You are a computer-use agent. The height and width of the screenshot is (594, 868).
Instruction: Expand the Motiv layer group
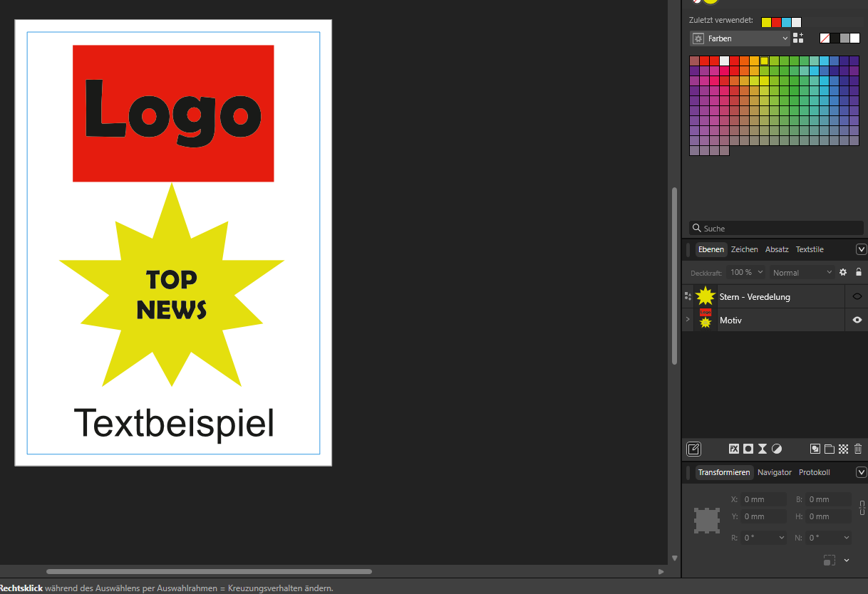(688, 320)
